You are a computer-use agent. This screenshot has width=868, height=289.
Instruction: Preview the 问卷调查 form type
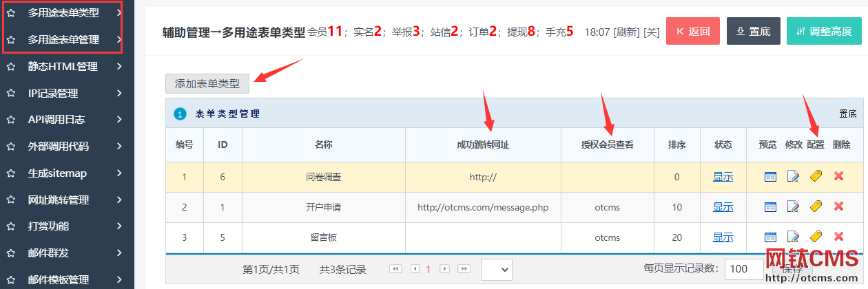[x=769, y=177]
